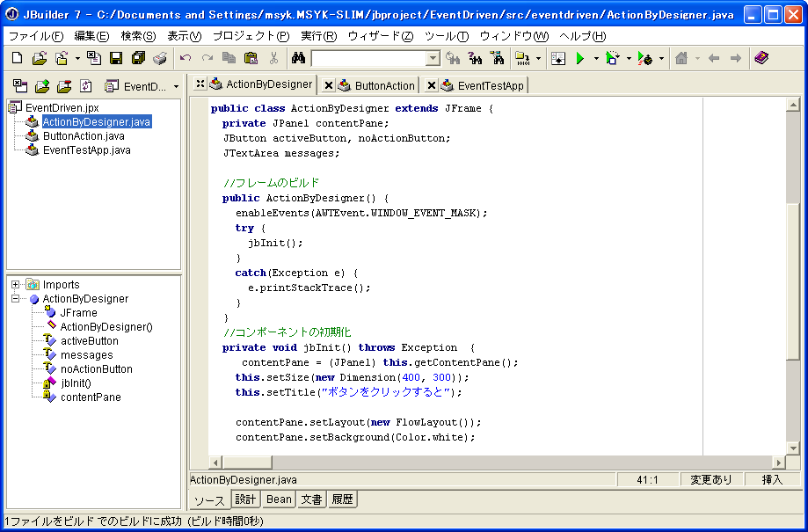Click the Refresh project icon in project pane
This screenshot has height=532, width=808.
(x=85, y=86)
